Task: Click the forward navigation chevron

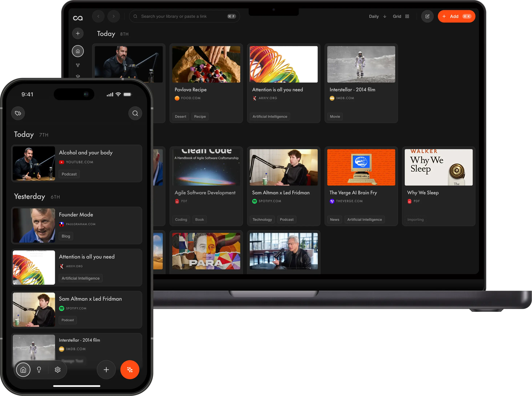Action: click(114, 16)
